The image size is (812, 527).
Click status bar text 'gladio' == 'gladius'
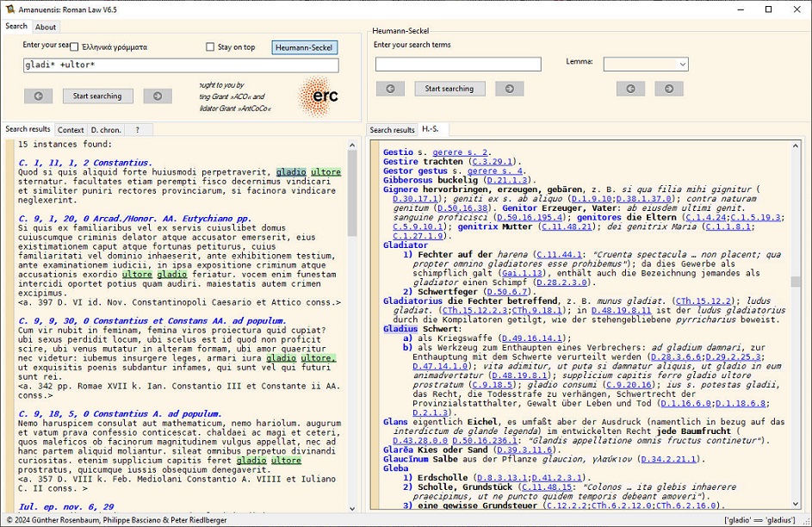tap(759, 520)
